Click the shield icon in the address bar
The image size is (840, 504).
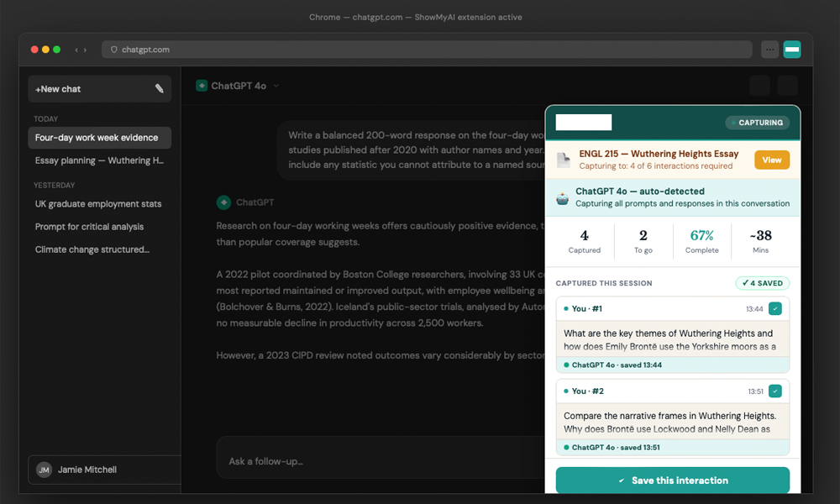(113, 50)
